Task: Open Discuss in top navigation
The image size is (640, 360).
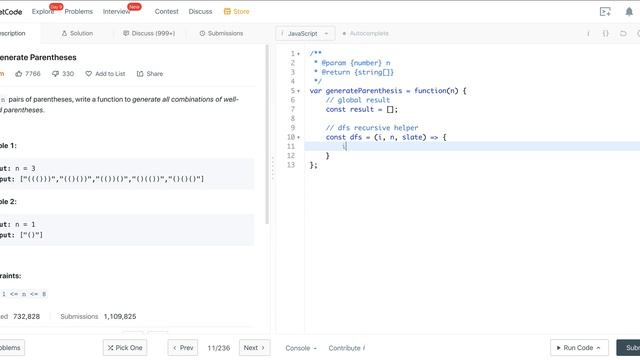Action: 200,11
